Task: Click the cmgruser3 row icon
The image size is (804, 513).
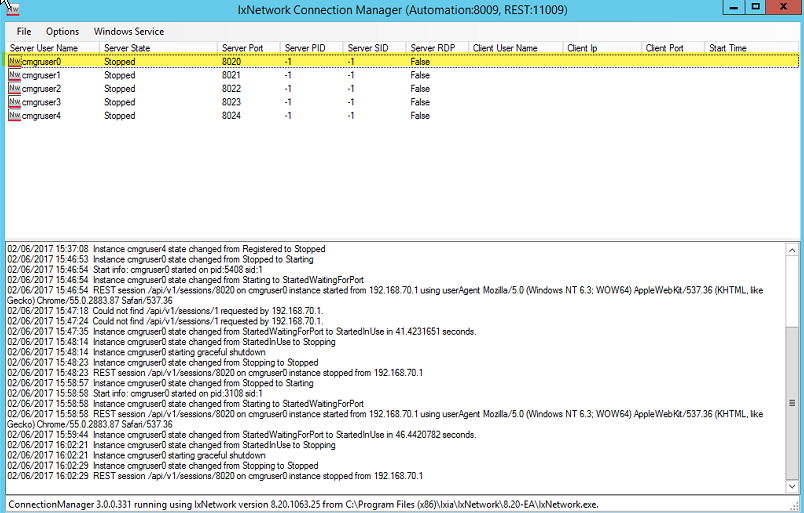Action: (14, 102)
